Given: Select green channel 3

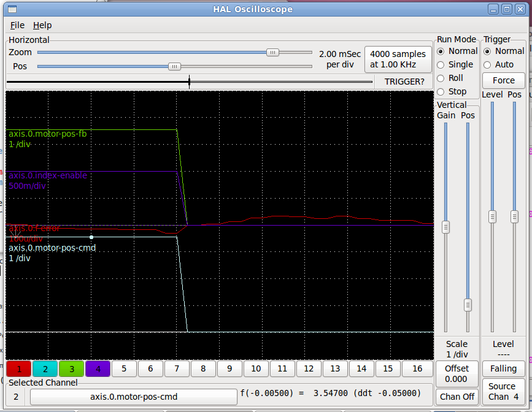Looking at the screenshot, I should (72, 369).
